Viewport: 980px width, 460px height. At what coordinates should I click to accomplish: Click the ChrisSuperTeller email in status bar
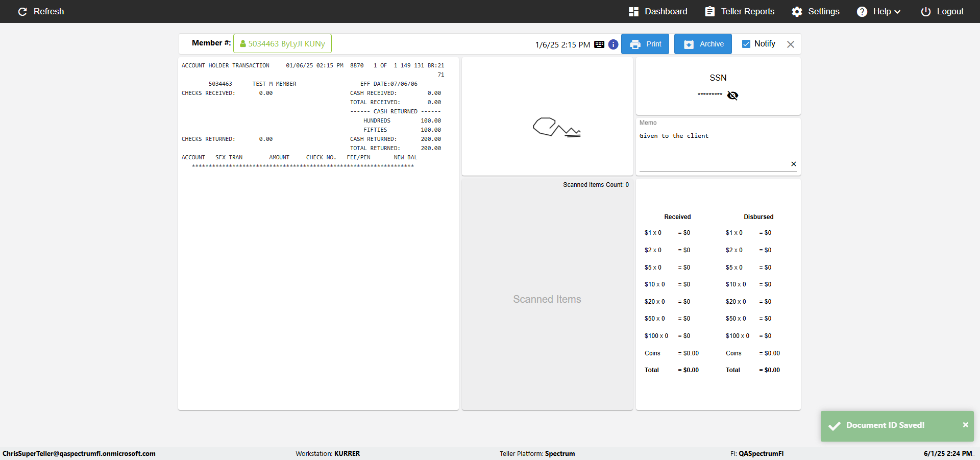(x=79, y=453)
